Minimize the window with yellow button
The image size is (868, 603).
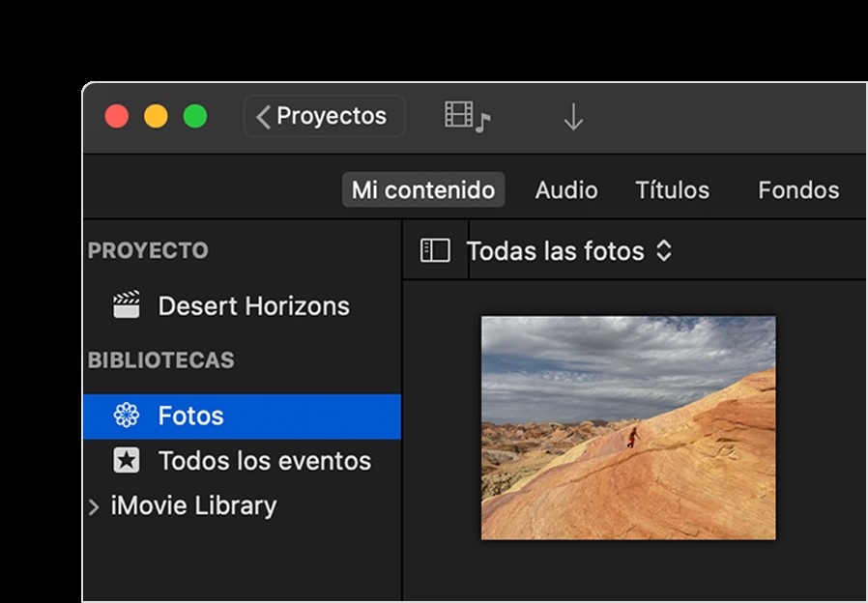pyautogui.click(x=156, y=116)
